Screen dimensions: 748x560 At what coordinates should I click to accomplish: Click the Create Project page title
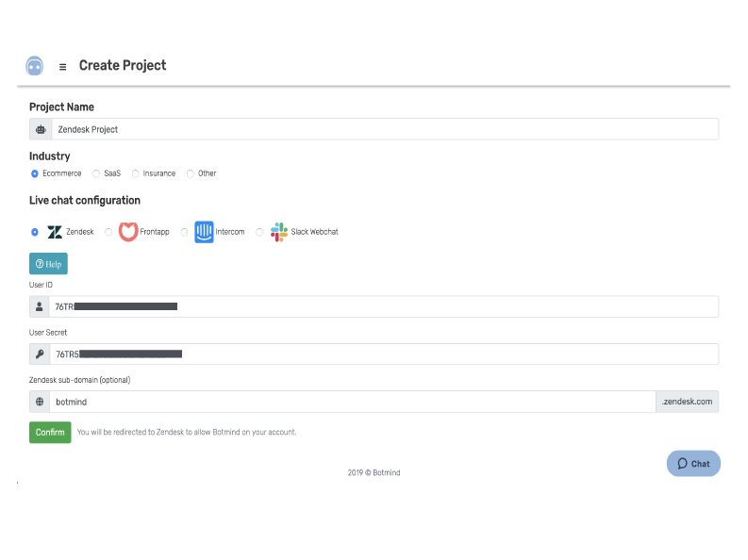(x=123, y=65)
